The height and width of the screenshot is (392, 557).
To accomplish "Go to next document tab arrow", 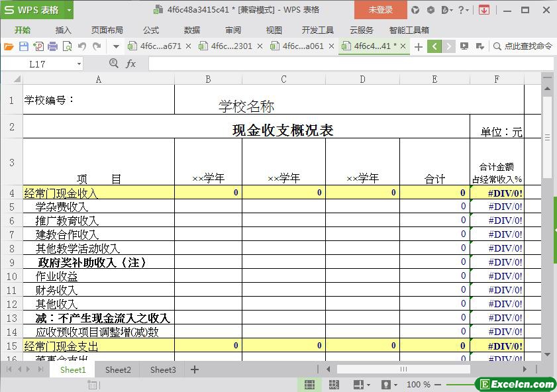I will pyautogui.click(x=448, y=46).
